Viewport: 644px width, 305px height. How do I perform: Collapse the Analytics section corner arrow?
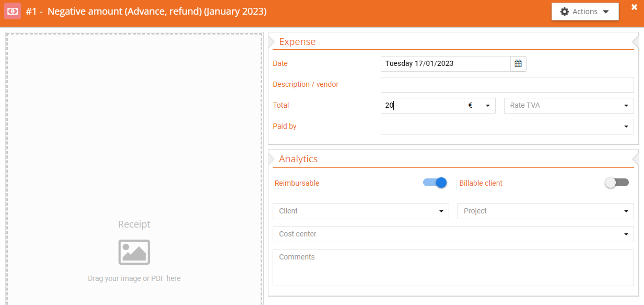(635, 159)
